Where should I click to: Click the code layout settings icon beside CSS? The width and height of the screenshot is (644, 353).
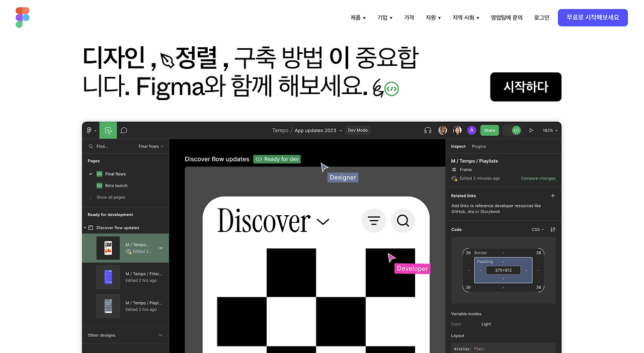click(552, 229)
